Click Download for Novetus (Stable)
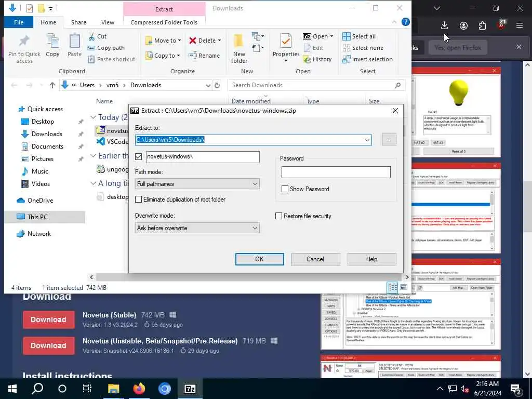Screen dimensions: 532x399 [48, 320]
